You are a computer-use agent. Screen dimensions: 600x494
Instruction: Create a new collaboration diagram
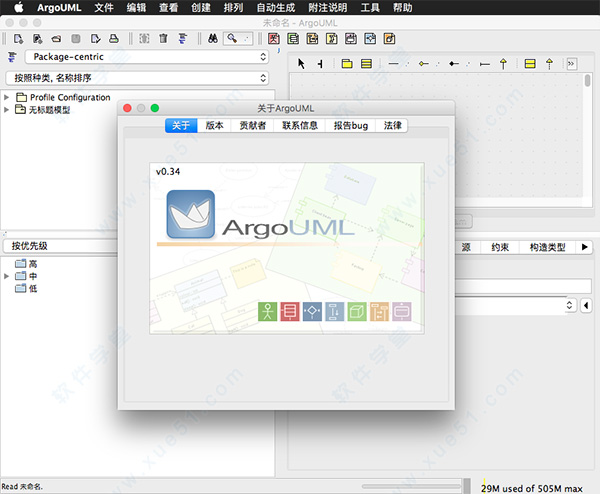(x=331, y=39)
